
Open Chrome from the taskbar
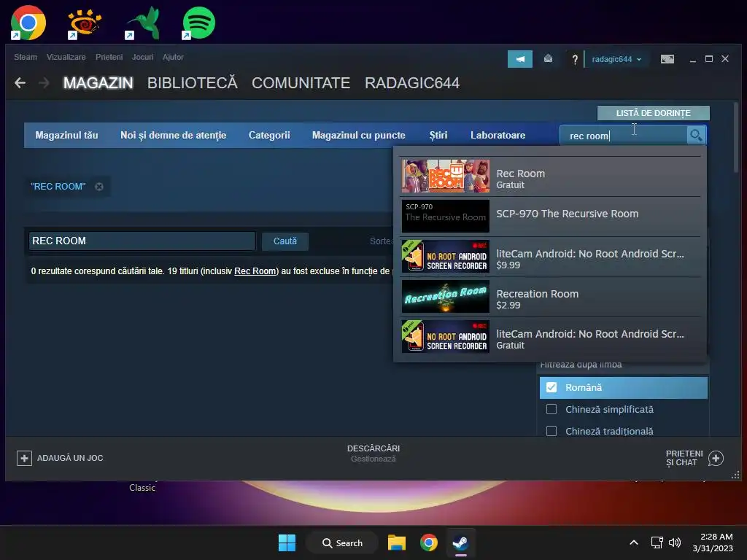(429, 542)
